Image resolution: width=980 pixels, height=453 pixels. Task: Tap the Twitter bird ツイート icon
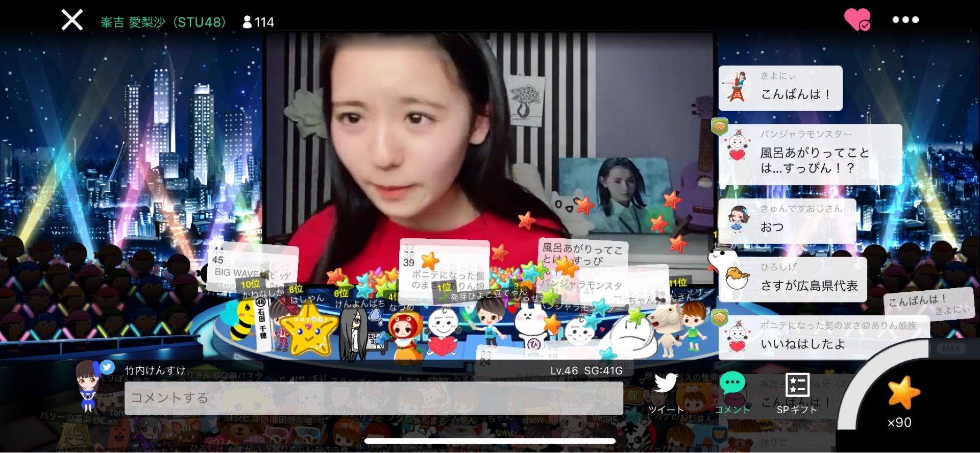click(x=666, y=394)
